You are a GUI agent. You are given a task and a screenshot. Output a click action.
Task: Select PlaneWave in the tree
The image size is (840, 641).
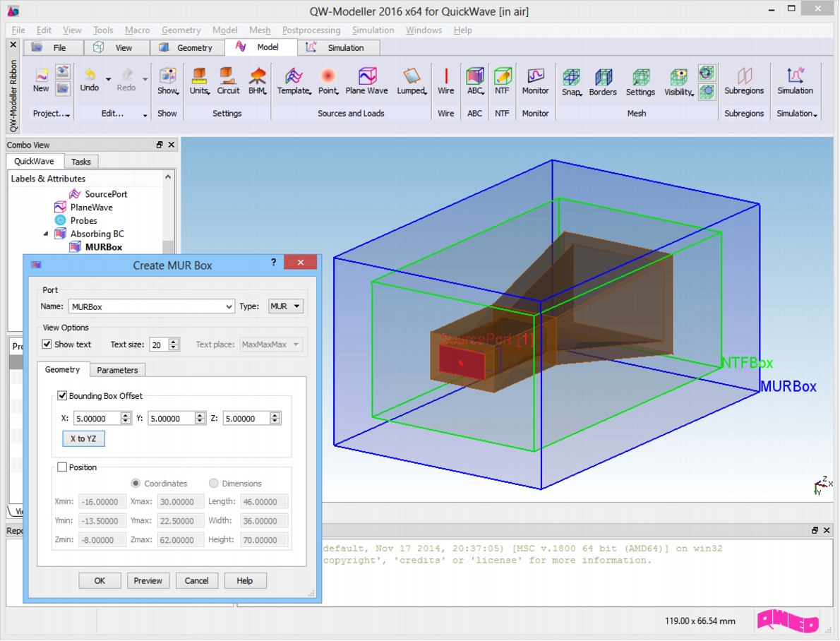point(92,208)
